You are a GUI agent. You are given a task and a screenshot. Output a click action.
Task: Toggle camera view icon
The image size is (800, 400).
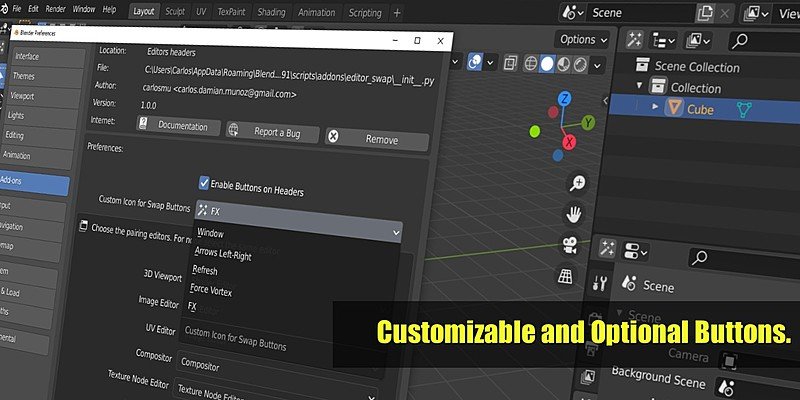[570, 245]
